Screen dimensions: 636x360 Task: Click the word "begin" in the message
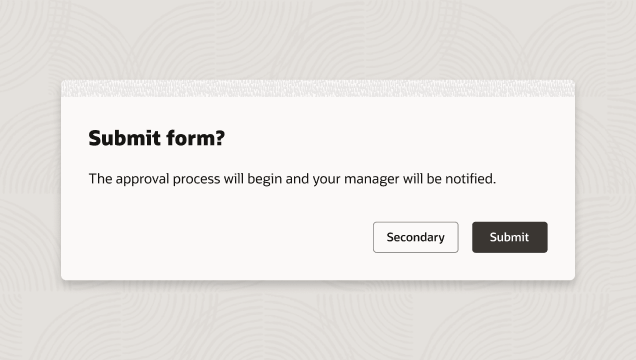pos(264,179)
